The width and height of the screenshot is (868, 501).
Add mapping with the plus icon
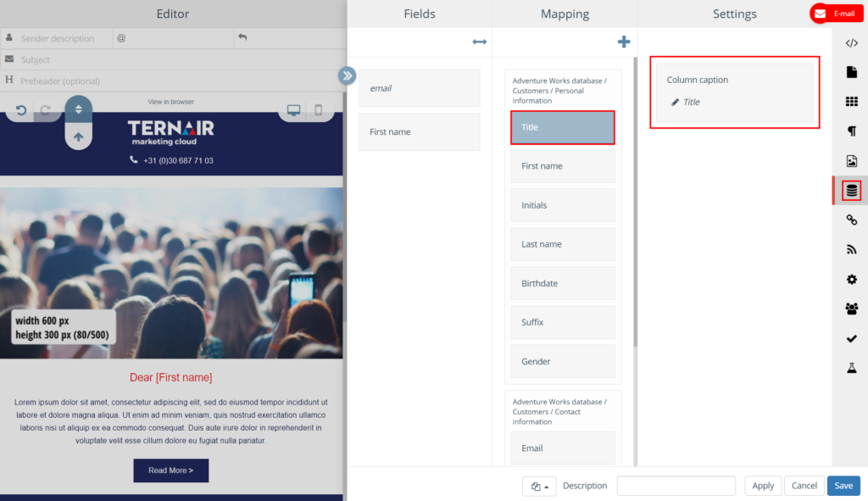tap(624, 42)
